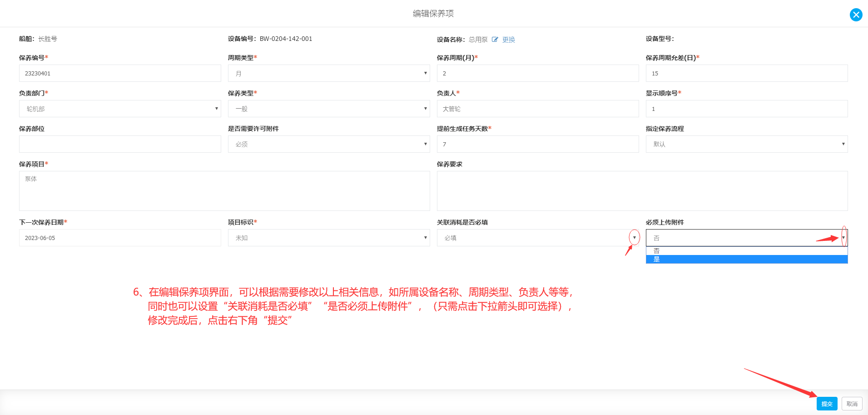The image size is (868, 415).
Task: Click the 保养要求 text area
Action: tap(642, 191)
